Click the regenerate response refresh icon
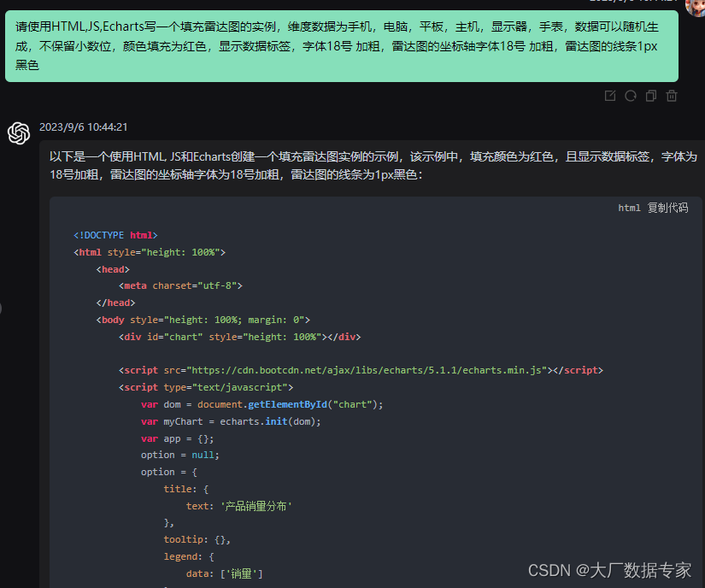The image size is (705, 588). coord(631,96)
